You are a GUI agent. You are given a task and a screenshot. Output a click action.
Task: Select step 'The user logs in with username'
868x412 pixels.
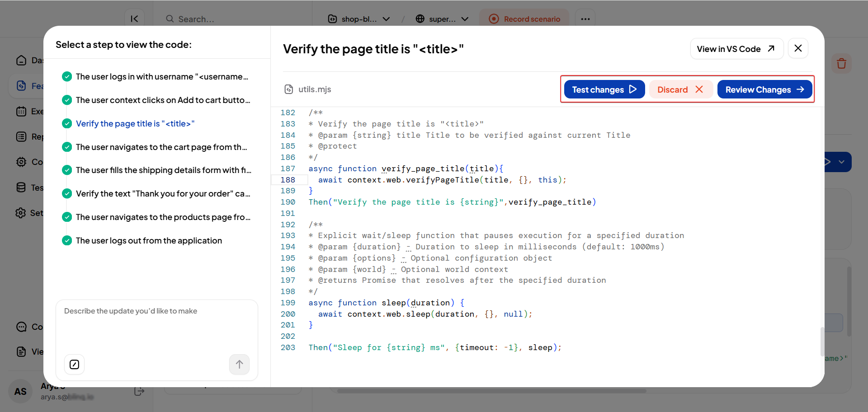(161, 77)
